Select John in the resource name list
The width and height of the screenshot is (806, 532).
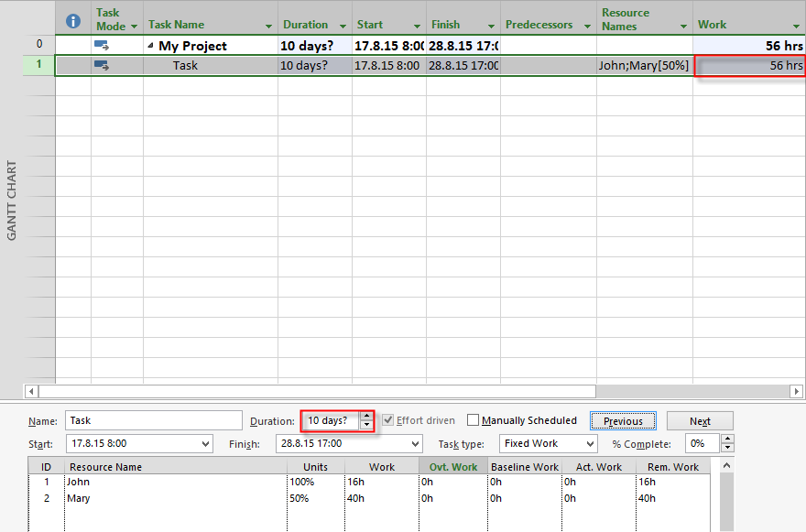pyautogui.click(x=78, y=482)
